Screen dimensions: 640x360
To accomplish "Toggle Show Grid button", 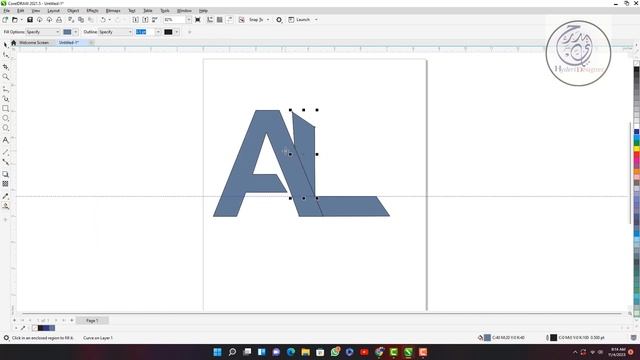I will pyautogui.click(x=220, y=20).
